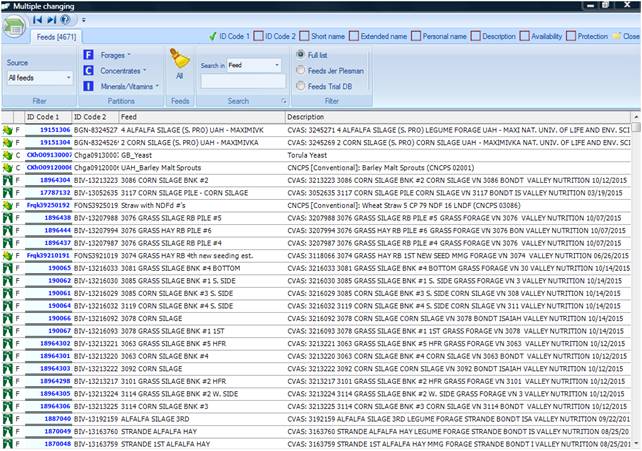Enable the Description checkbox

(475, 36)
